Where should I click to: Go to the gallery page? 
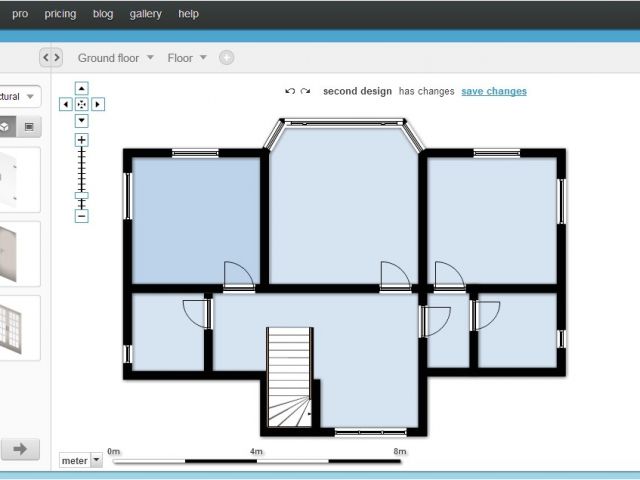[x=145, y=14]
